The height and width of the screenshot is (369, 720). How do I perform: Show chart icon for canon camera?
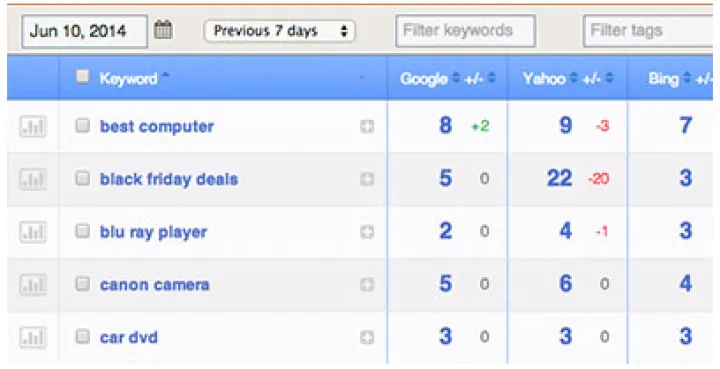click(x=33, y=285)
